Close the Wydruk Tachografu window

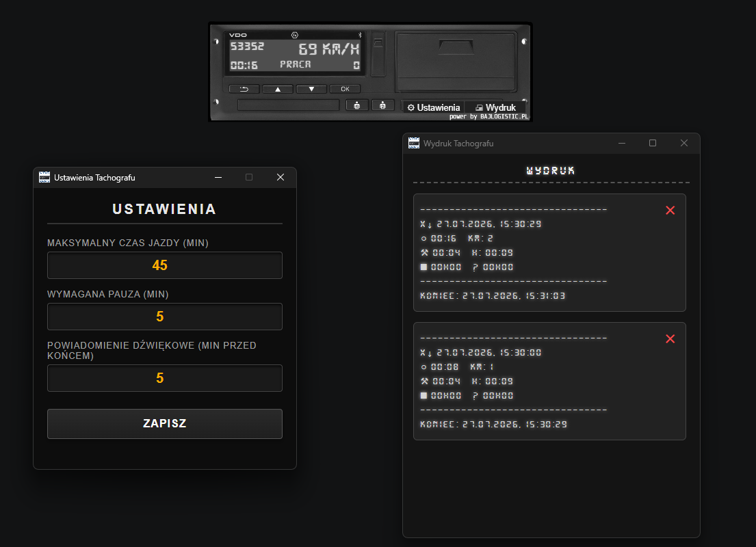point(684,143)
